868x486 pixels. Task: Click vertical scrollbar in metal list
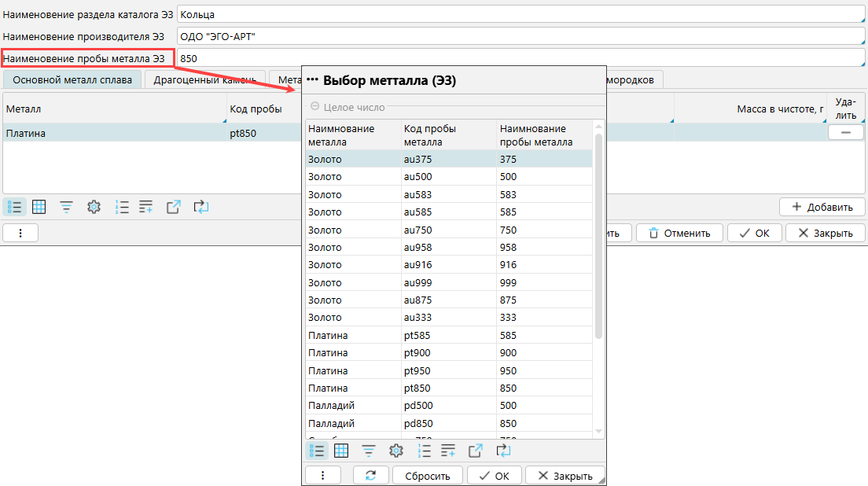pyautogui.click(x=598, y=236)
